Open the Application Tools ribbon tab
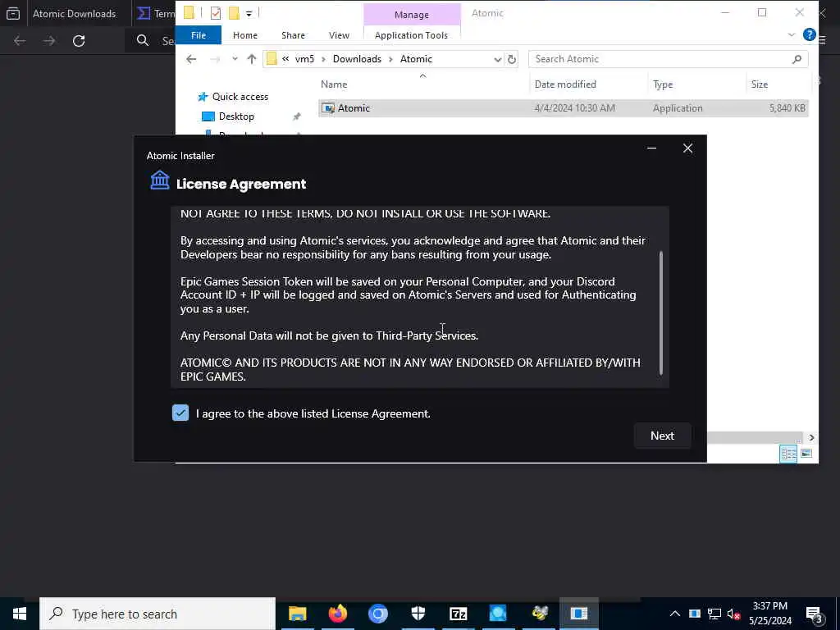The image size is (840, 630). tap(411, 35)
